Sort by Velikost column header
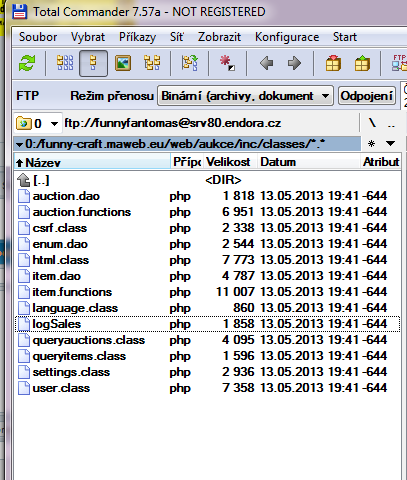The image size is (407, 480). [x=231, y=162]
